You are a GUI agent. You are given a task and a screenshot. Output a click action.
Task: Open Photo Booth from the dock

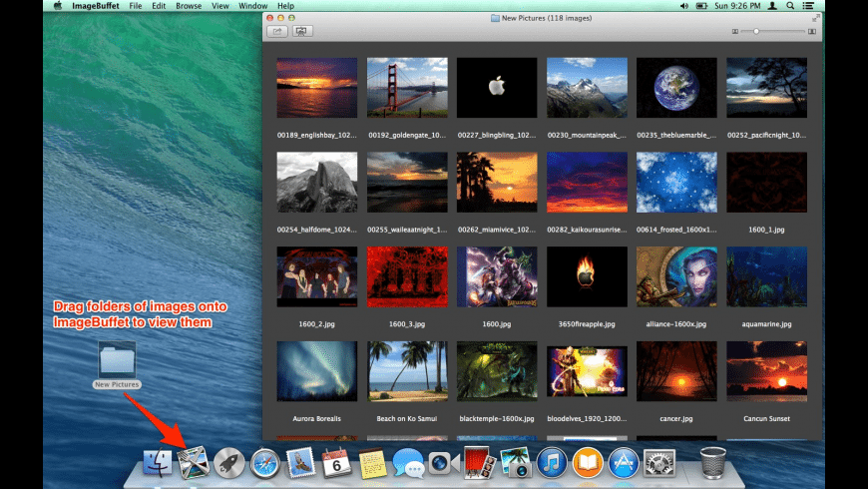(479, 462)
